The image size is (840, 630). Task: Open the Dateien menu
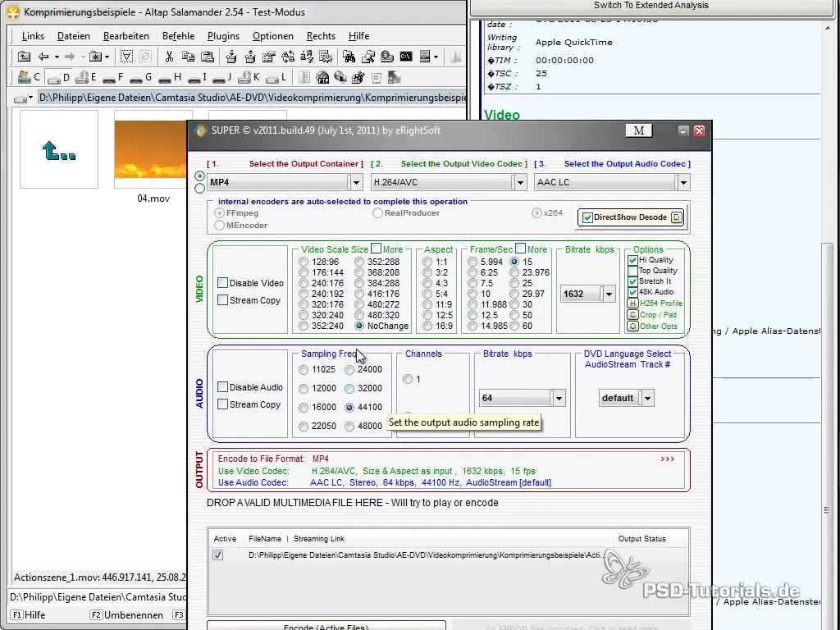(x=73, y=36)
